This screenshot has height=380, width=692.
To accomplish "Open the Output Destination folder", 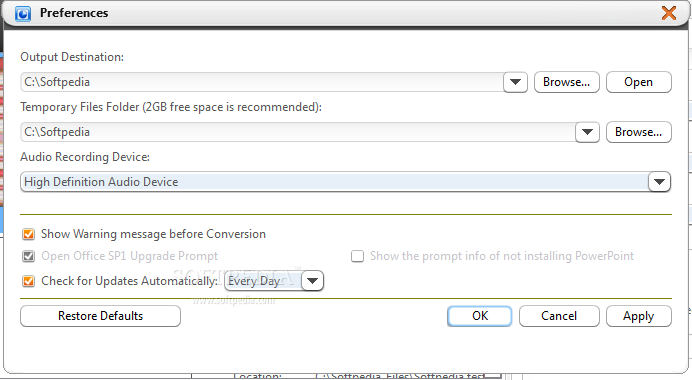I will [x=639, y=82].
